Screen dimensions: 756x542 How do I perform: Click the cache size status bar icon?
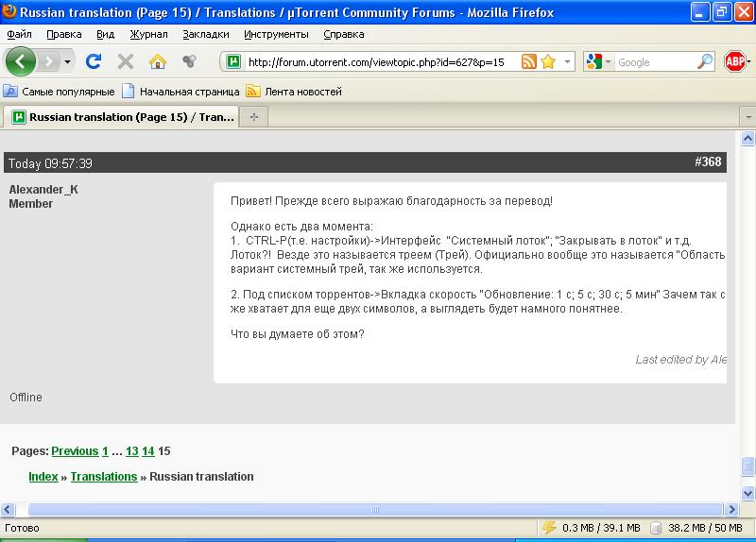tap(655, 528)
